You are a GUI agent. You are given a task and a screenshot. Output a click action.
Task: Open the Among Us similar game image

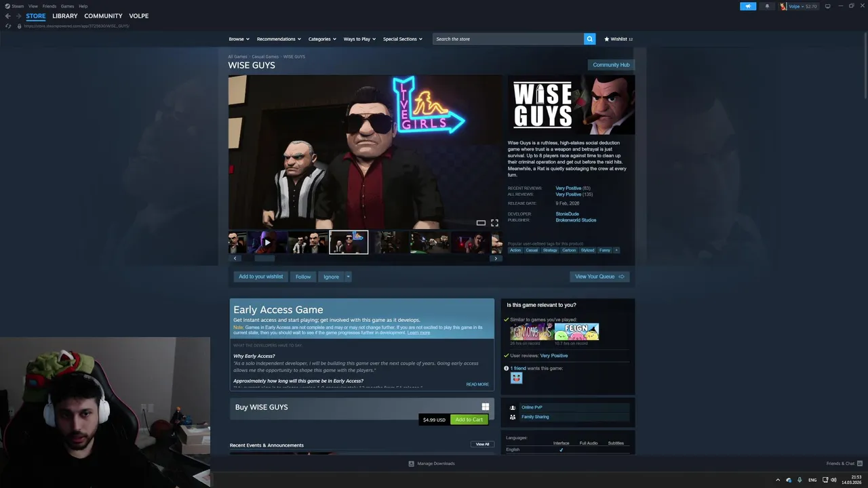click(532, 332)
